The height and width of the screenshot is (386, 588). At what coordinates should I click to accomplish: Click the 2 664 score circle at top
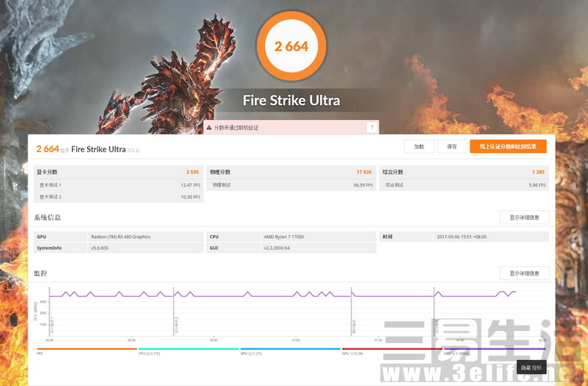click(292, 46)
